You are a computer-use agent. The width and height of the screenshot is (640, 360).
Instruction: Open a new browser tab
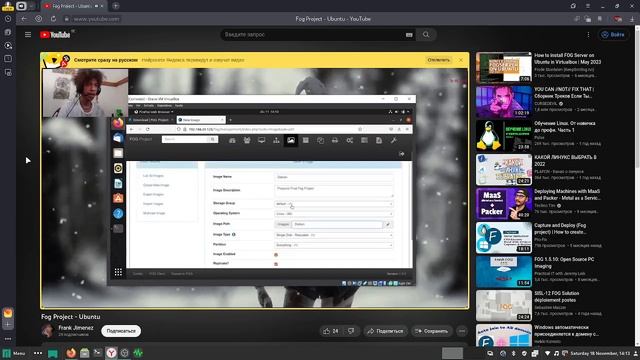116,6
